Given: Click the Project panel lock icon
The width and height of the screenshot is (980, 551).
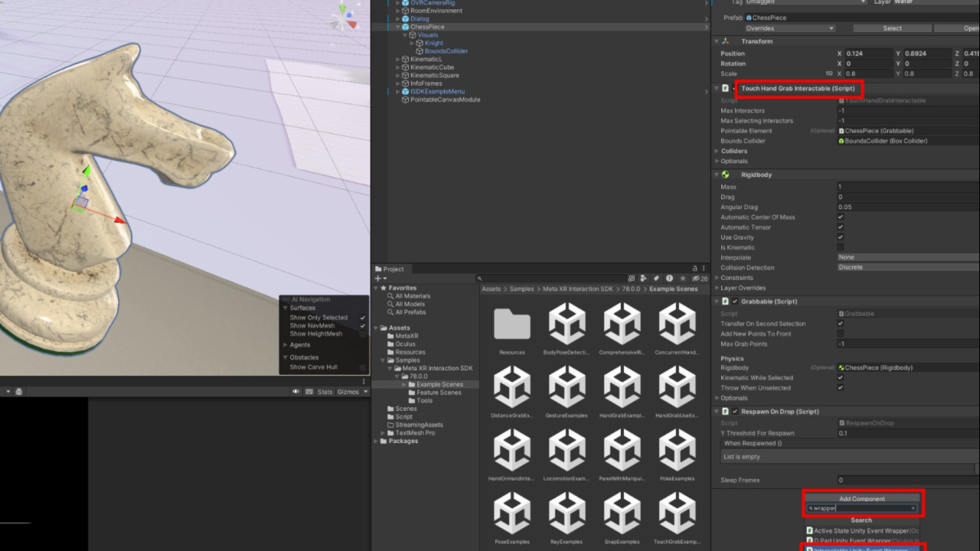Looking at the screenshot, I should pyautogui.click(x=695, y=269).
